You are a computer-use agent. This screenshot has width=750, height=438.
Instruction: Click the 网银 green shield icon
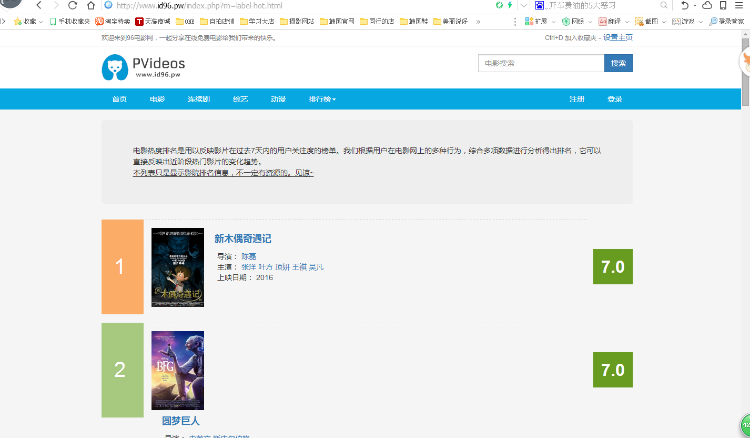[566, 22]
